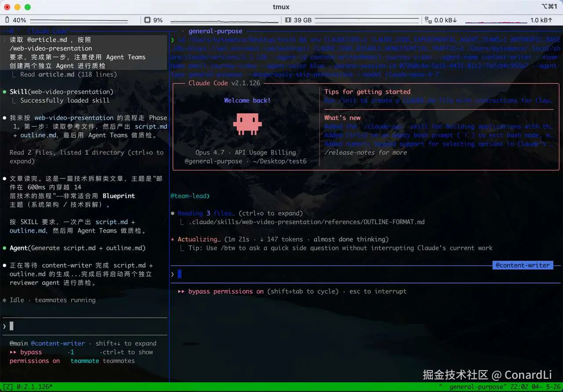Click 'Skill(web-video-presentation)' line
The image size is (563, 392).
(x=62, y=92)
